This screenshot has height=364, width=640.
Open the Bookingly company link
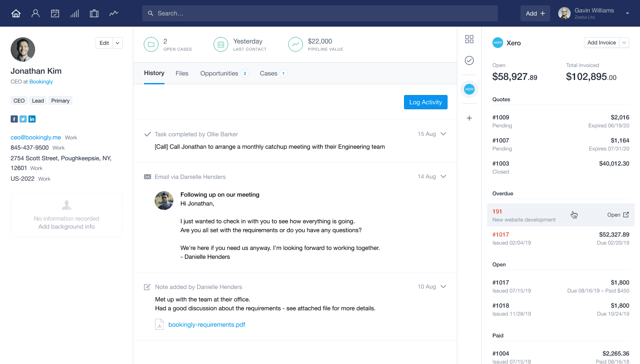coord(41,82)
